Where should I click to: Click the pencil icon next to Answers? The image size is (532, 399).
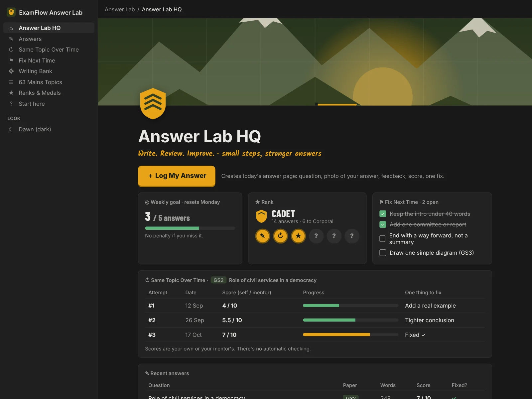[x=11, y=39]
